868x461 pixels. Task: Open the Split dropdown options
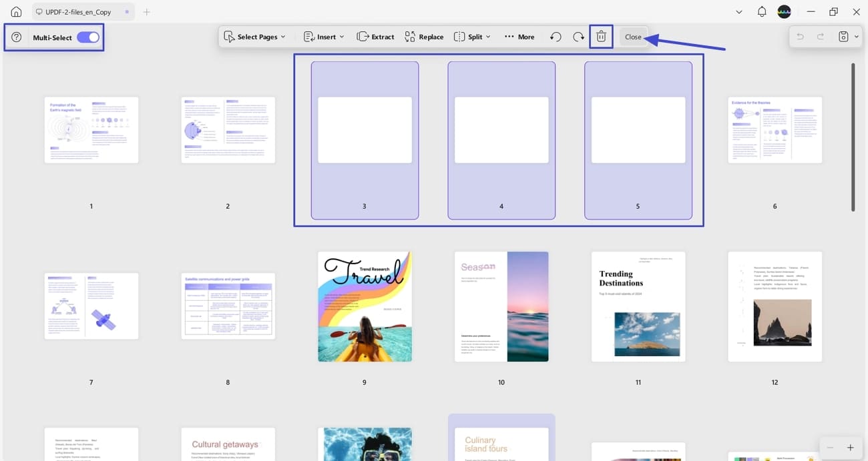click(x=472, y=37)
